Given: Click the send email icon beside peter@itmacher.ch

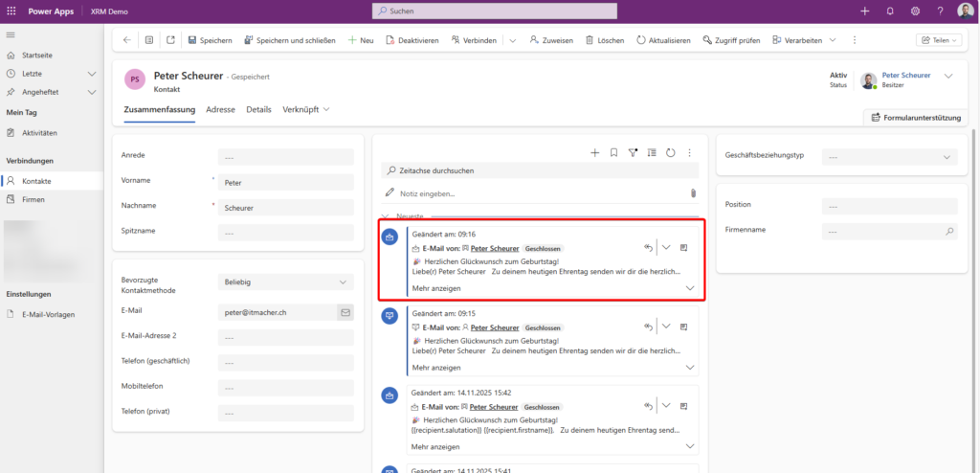Looking at the screenshot, I should [x=345, y=312].
